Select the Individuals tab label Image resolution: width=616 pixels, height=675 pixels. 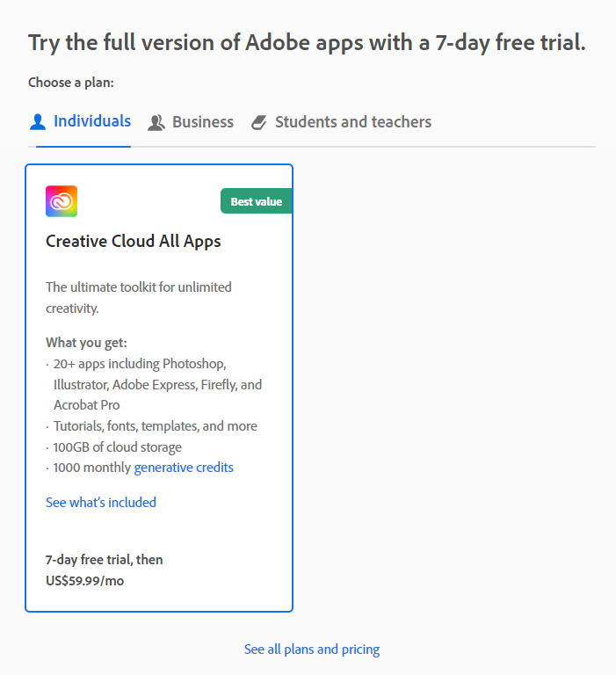(92, 121)
